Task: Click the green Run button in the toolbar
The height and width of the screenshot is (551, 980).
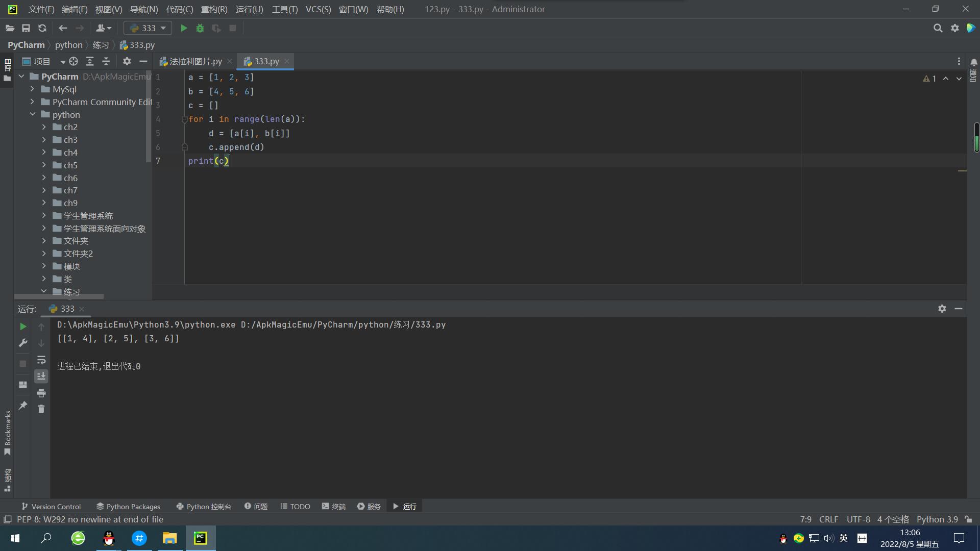Action: pyautogui.click(x=184, y=28)
